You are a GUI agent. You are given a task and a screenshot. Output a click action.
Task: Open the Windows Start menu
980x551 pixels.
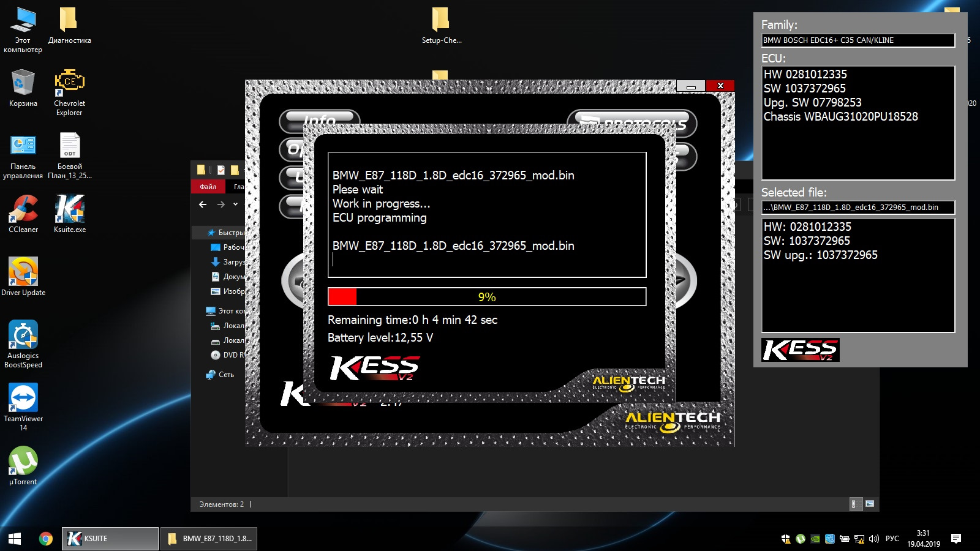pos(15,539)
